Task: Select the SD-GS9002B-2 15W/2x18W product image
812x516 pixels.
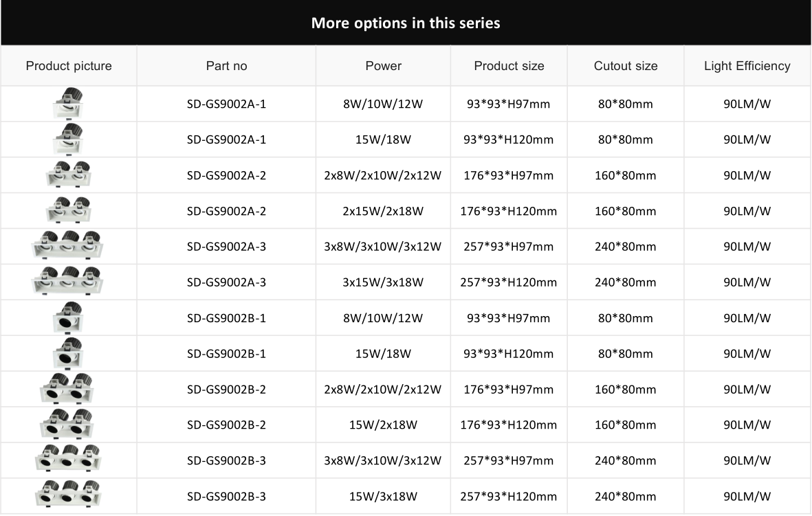Action: (67, 423)
